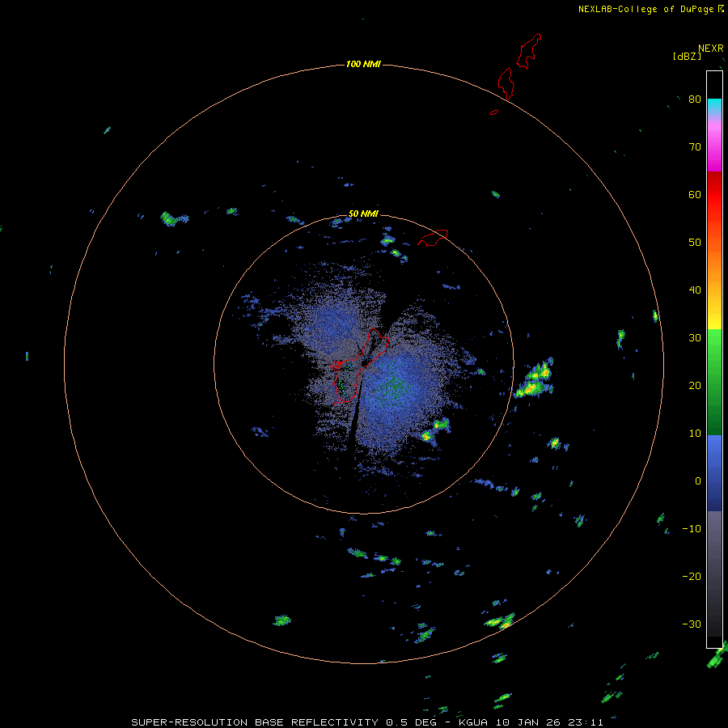Click the 10 value on the dBZ scale
728x728 pixels.
click(695, 434)
